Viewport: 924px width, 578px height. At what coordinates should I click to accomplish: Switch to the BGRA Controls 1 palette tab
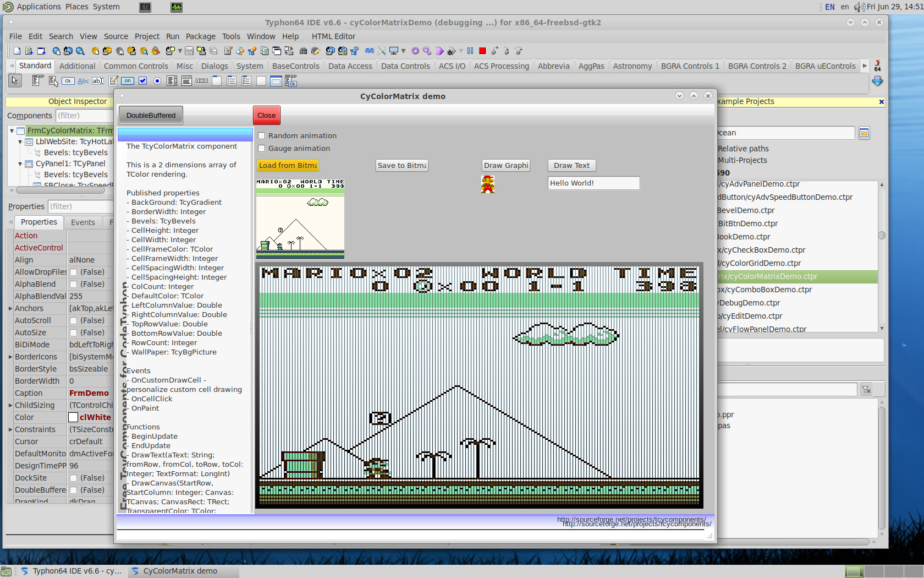690,66
